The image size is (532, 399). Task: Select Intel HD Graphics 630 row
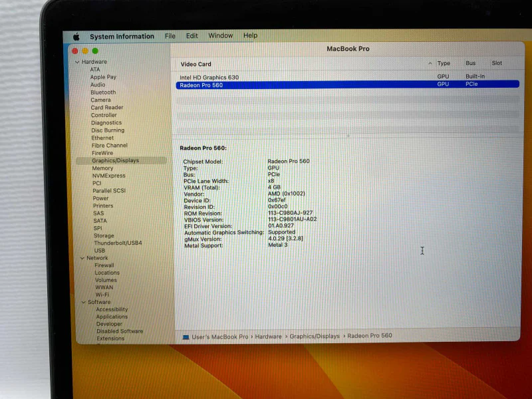(347, 77)
